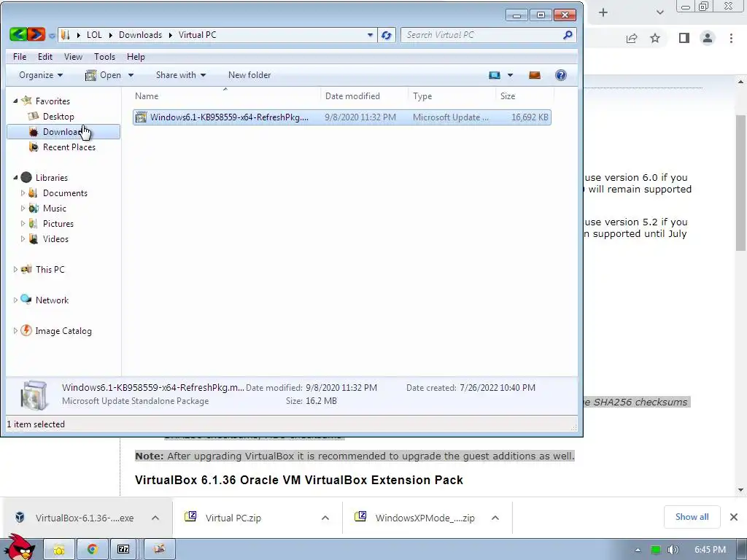Bookmark the page with Chrome's star icon

(x=655, y=38)
